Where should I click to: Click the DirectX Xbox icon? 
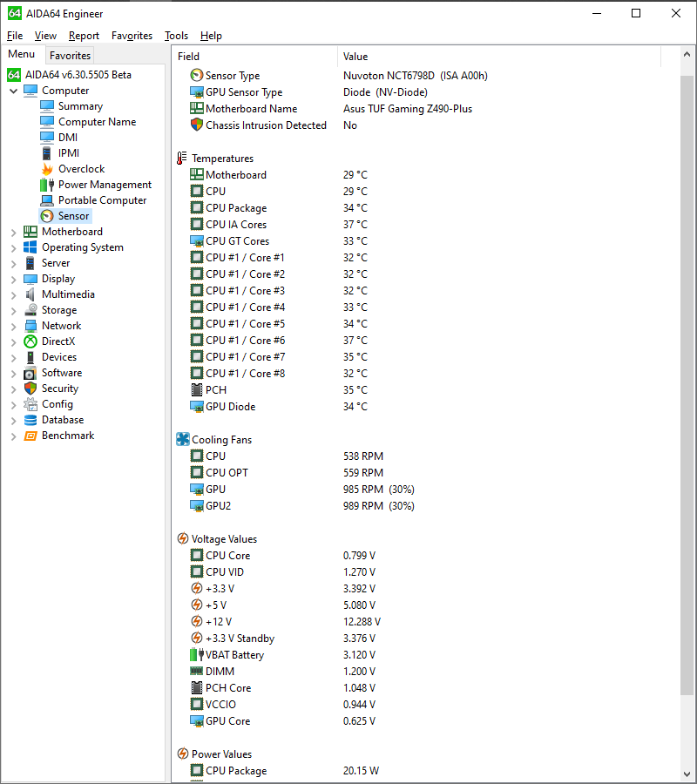coord(30,341)
